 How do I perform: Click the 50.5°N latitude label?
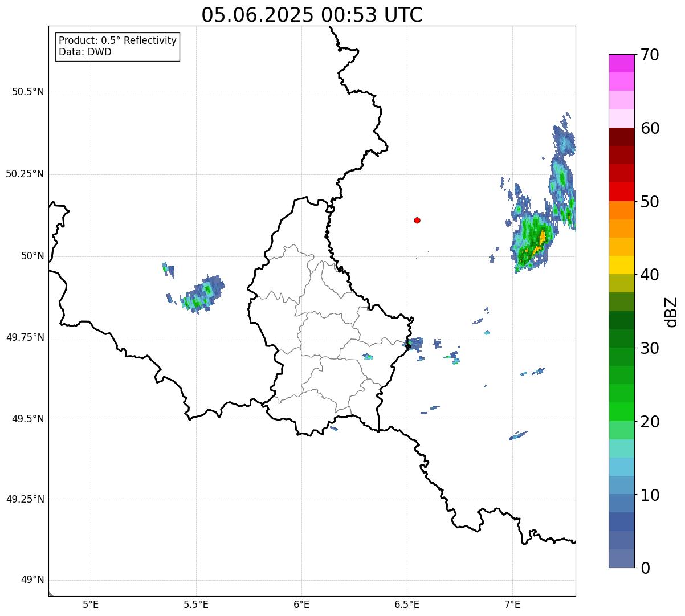tap(28, 92)
